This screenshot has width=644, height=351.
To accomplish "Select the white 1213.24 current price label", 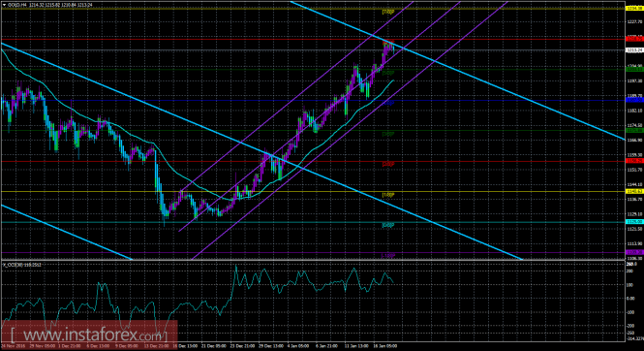I will tap(634, 50).
